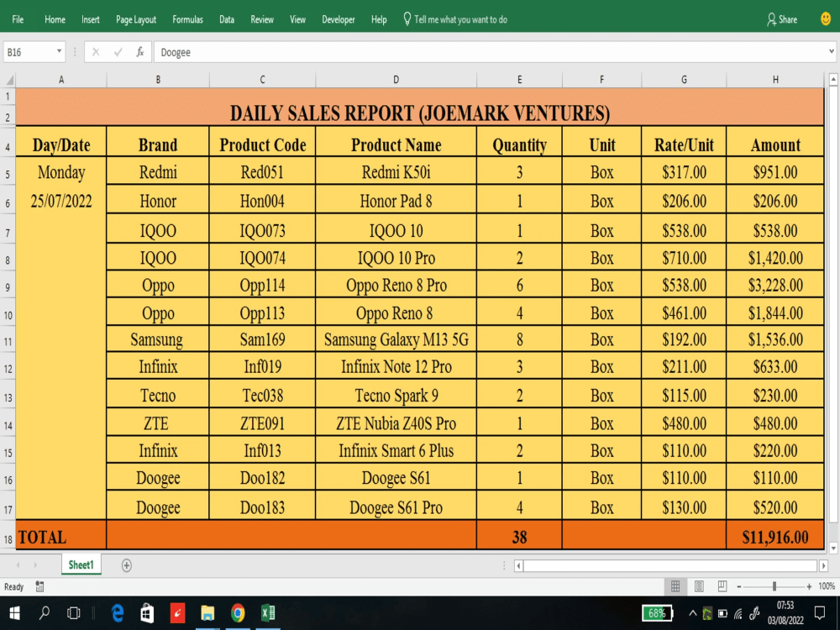The width and height of the screenshot is (840, 630).
Task: Expand the formula bar chevron
Action: (832, 52)
